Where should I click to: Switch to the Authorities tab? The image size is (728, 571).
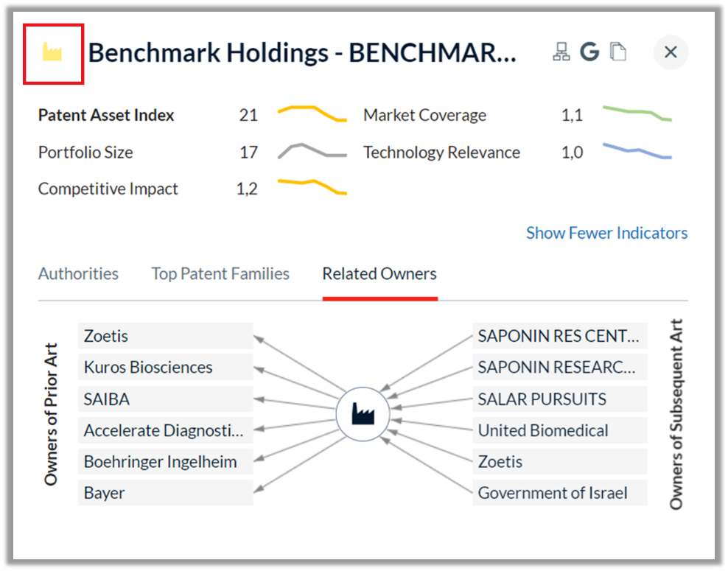tap(78, 274)
